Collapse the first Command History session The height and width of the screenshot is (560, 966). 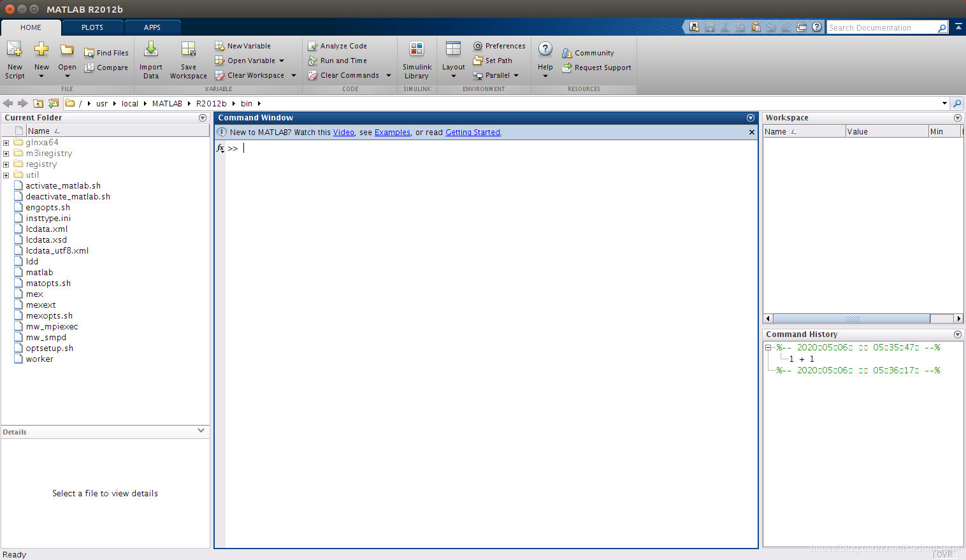[x=768, y=348]
